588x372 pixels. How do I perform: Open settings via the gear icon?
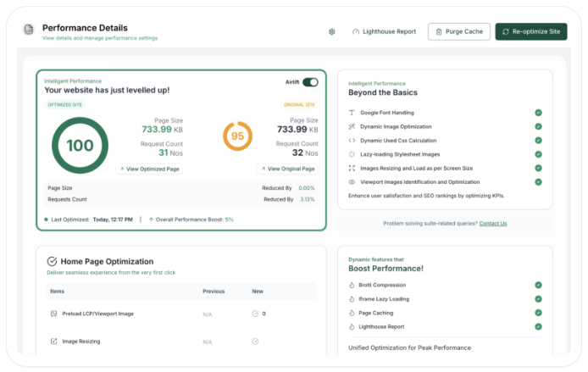coord(332,32)
